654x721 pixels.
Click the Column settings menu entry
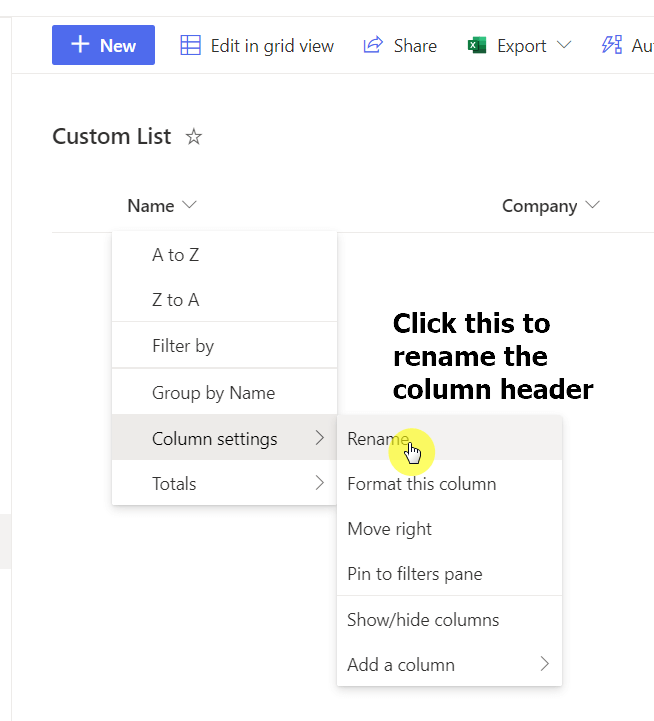[x=224, y=437]
